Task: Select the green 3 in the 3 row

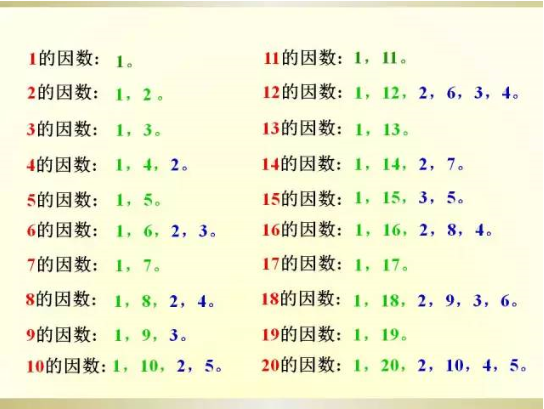Action: pyautogui.click(x=148, y=130)
